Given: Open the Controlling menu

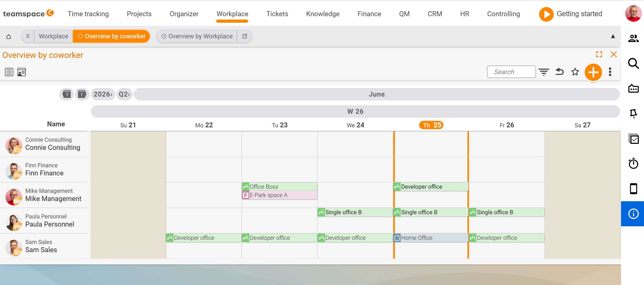Looking at the screenshot, I should pos(503,14).
